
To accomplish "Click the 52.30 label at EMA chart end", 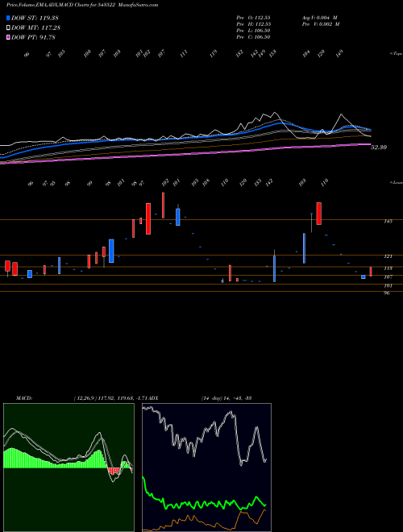I will (379, 148).
